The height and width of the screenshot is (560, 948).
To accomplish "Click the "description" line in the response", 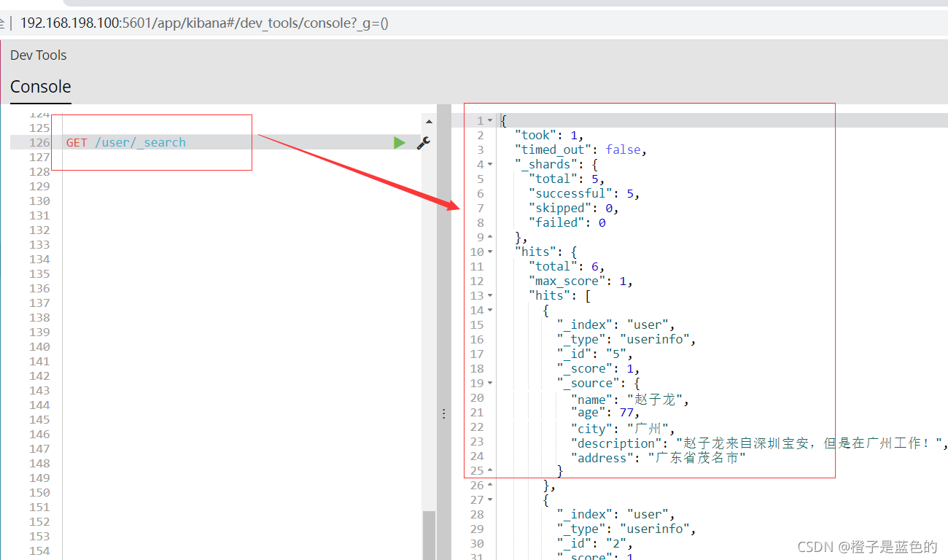I will point(760,443).
